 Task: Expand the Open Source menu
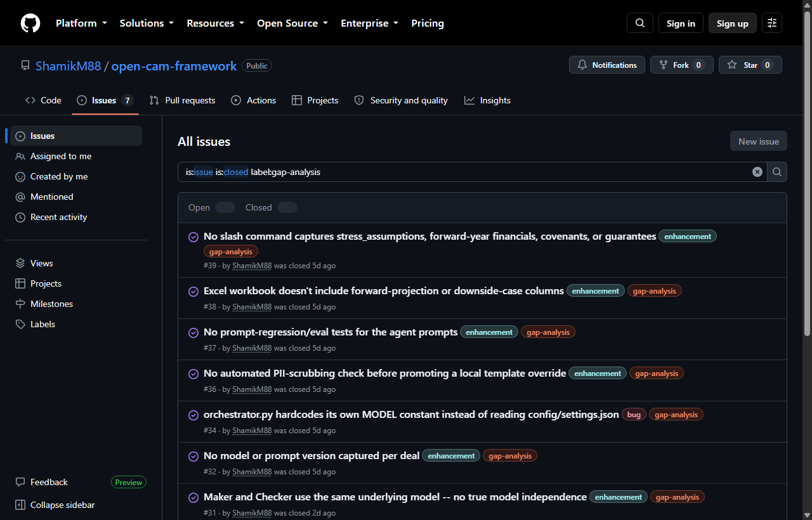pyautogui.click(x=292, y=23)
